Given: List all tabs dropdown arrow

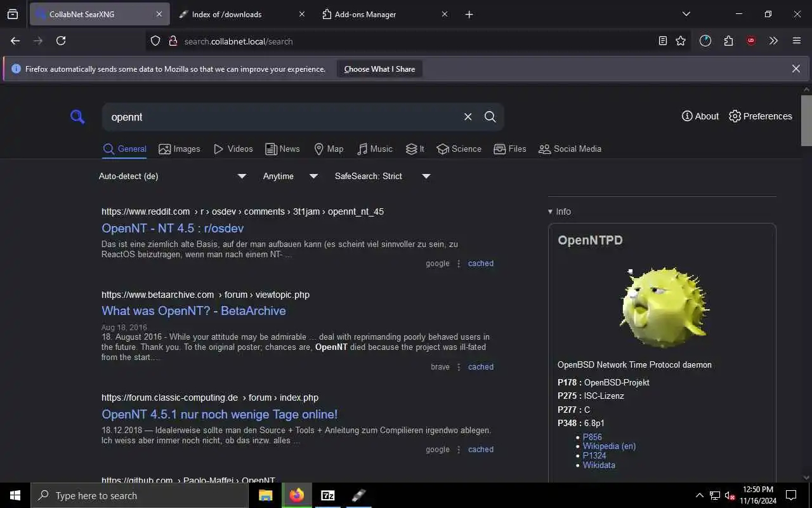Looking at the screenshot, I should tap(686, 14).
